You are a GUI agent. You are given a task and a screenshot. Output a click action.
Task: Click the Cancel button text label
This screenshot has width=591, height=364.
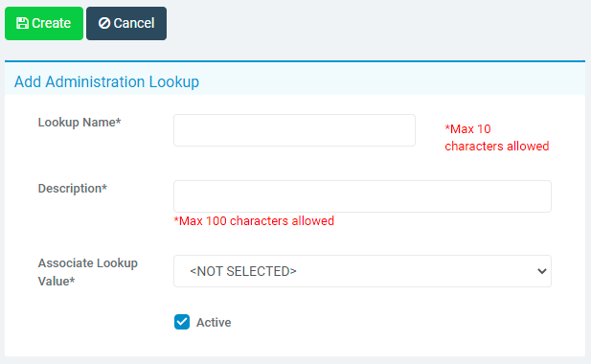pyautogui.click(x=134, y=23)
